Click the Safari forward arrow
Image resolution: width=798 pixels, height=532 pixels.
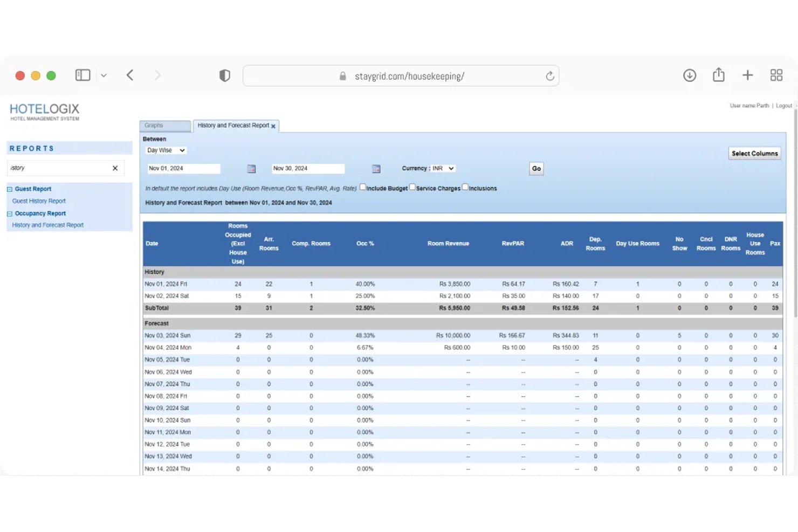coord(157,75)
